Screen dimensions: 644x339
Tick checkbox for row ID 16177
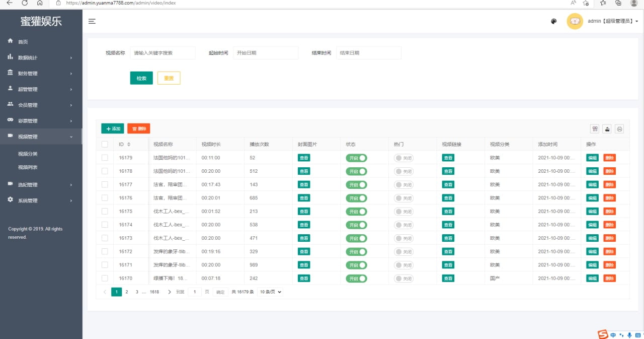click(x=105, y=184)
